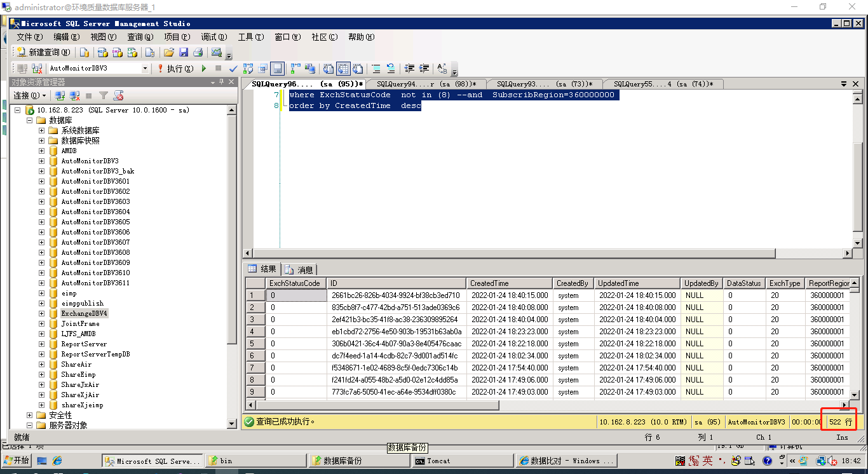Click the CreatedTime column header
Image resolution: width=868 pixels, height=474 pixels.
(x=510, y=283)
